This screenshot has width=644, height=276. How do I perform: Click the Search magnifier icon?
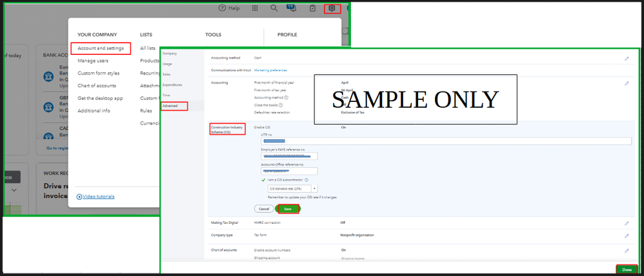click(x=274, y=8)
